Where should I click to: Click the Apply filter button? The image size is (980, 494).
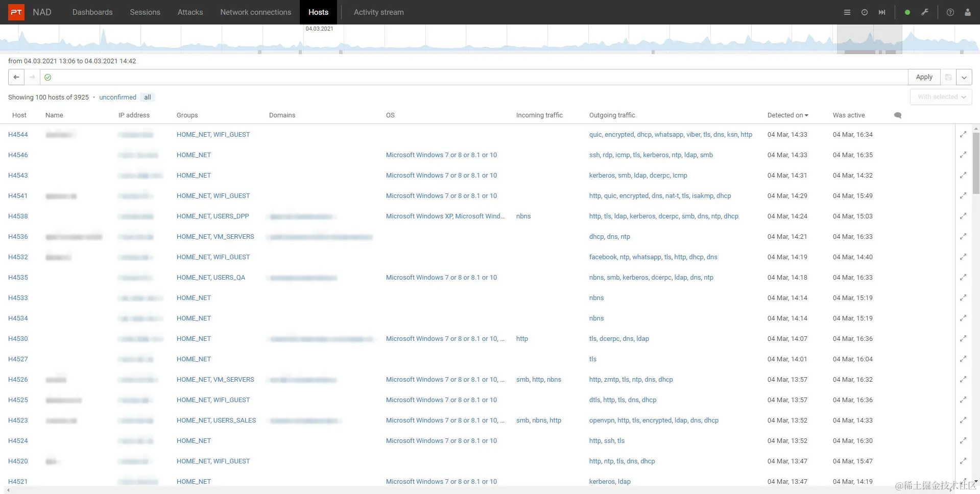[x=924, y=77]
